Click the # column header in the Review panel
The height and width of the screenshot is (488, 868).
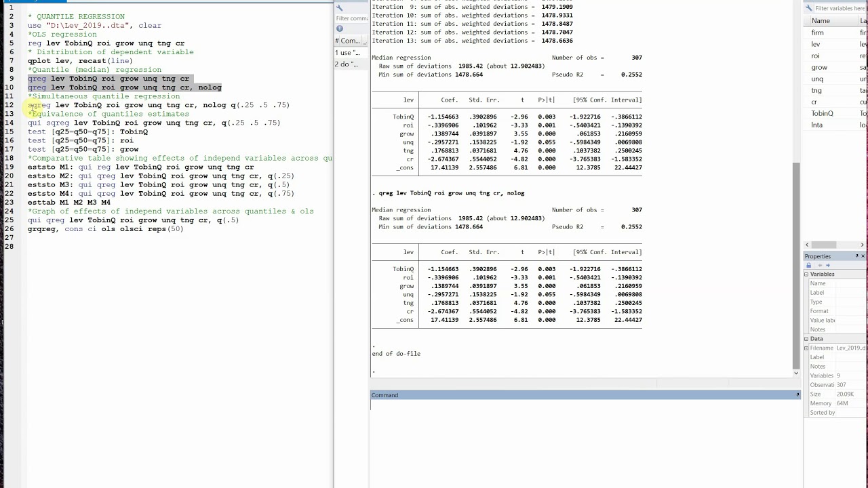337,41
